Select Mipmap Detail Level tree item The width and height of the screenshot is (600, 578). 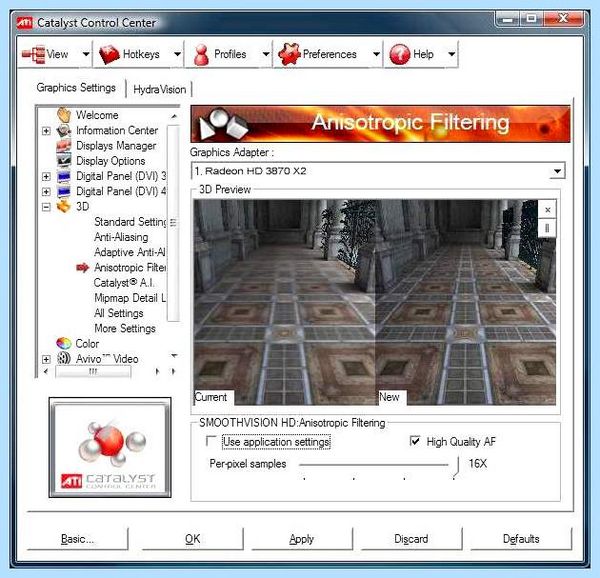point(130,298)
